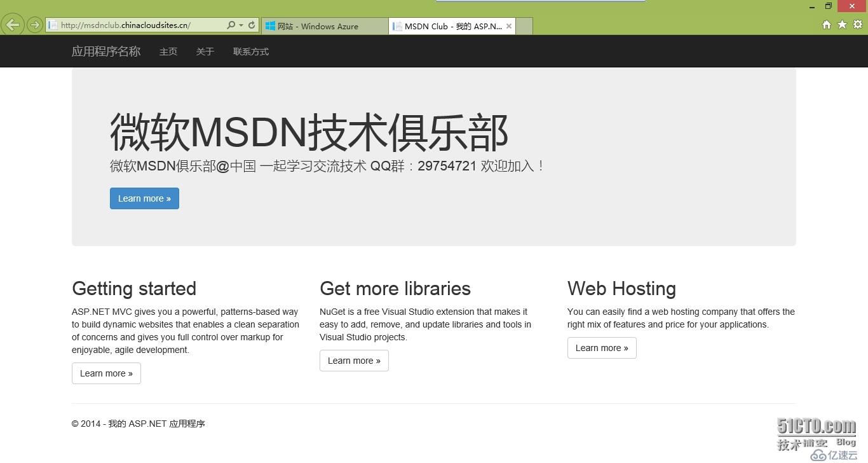Open the 主页 navigation item
868x463 pixels.
(168, 52)
